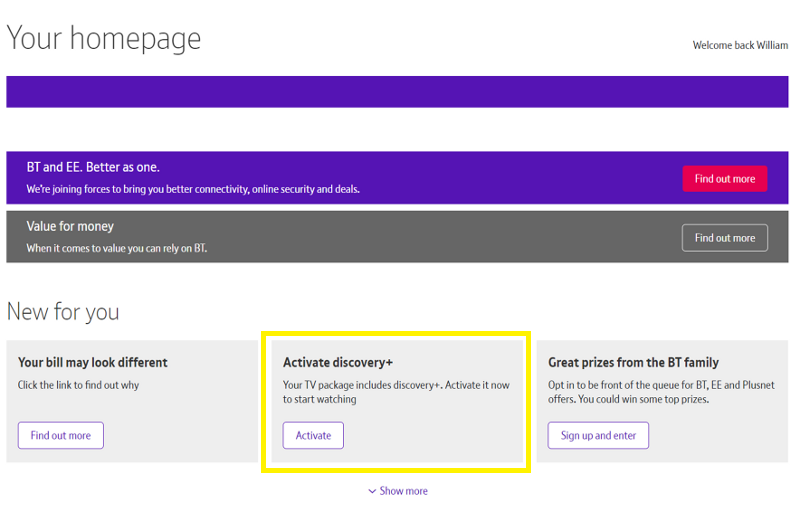
Task: Click the Sign up and enter button
Action: click(598, 435)
